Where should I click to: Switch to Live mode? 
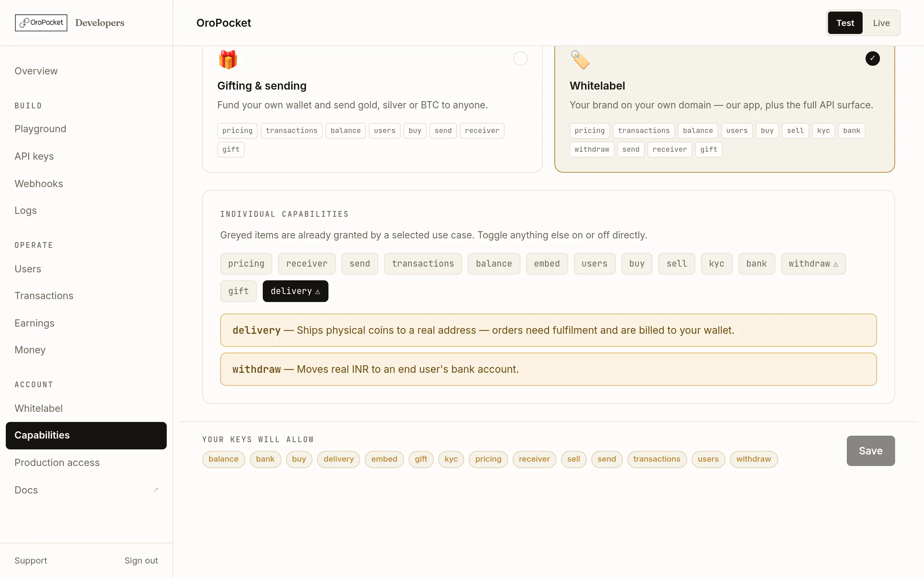coord(881,23)
